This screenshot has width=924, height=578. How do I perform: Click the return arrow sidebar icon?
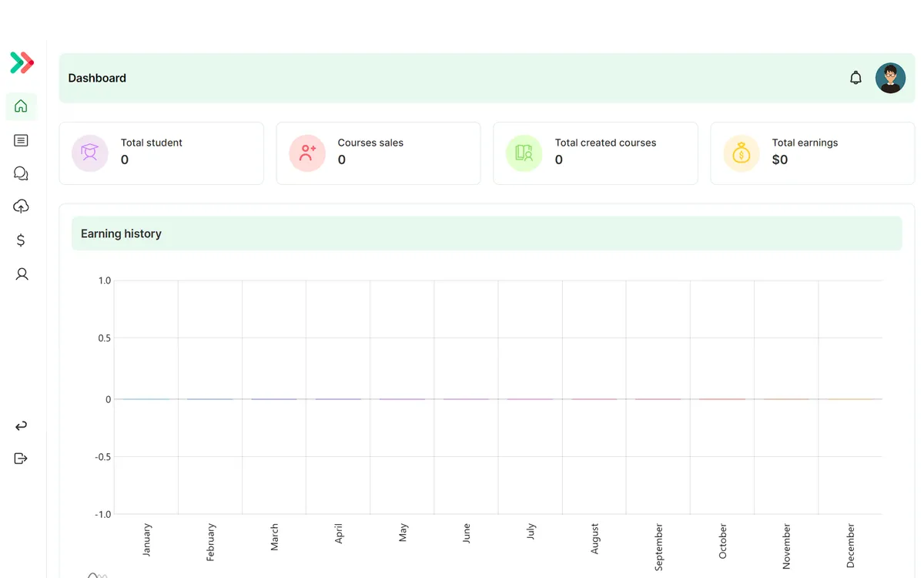tap(21, 425)
